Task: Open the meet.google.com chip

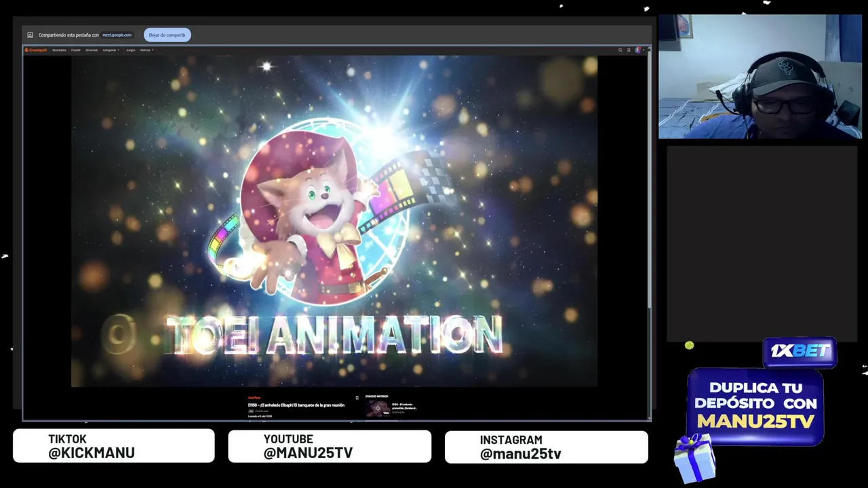Action: (x=117, y=35)
